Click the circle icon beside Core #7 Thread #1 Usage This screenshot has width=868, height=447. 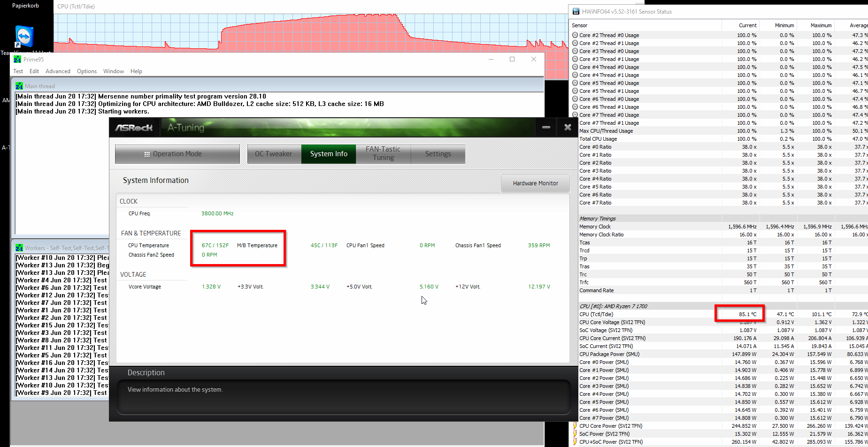(x=575, y=123)
